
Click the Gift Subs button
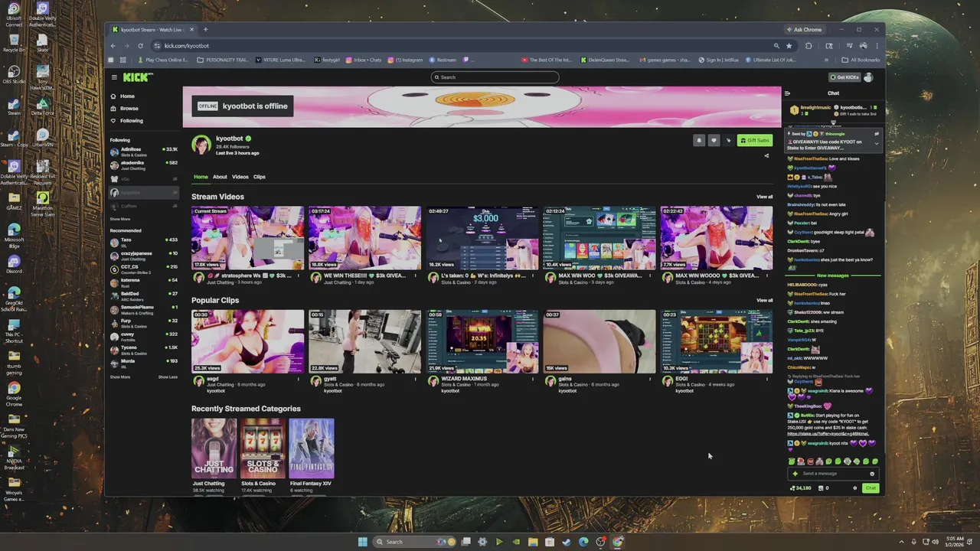[754, 140]
